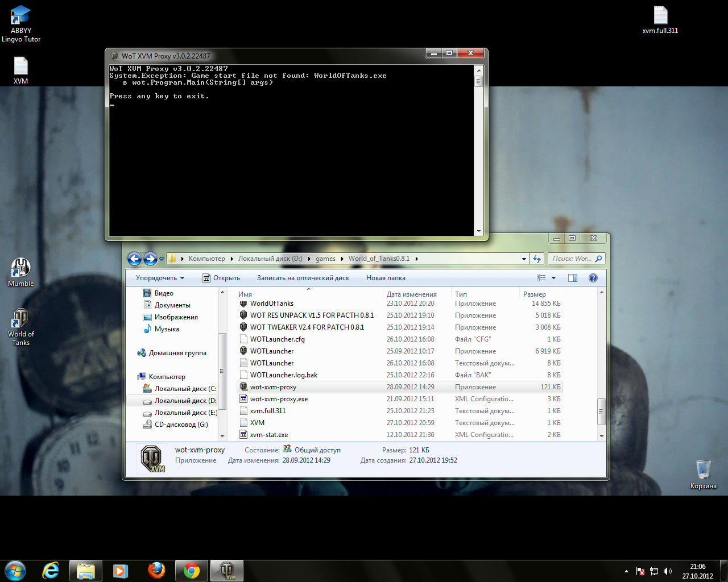
Task: Click the refresh button beside address bar
Action: coord(537,259)
